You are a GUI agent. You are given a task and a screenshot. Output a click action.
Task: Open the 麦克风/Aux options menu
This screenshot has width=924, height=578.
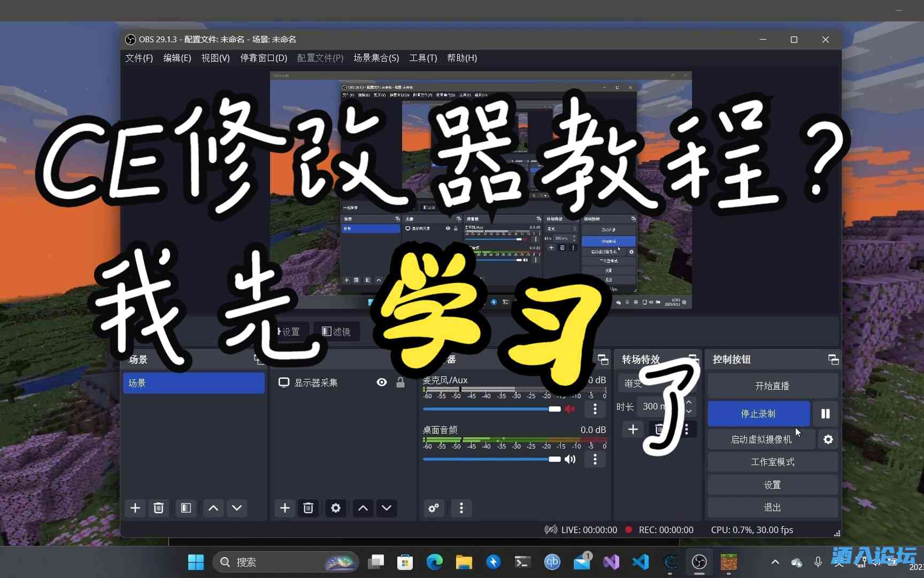point(595,409)
